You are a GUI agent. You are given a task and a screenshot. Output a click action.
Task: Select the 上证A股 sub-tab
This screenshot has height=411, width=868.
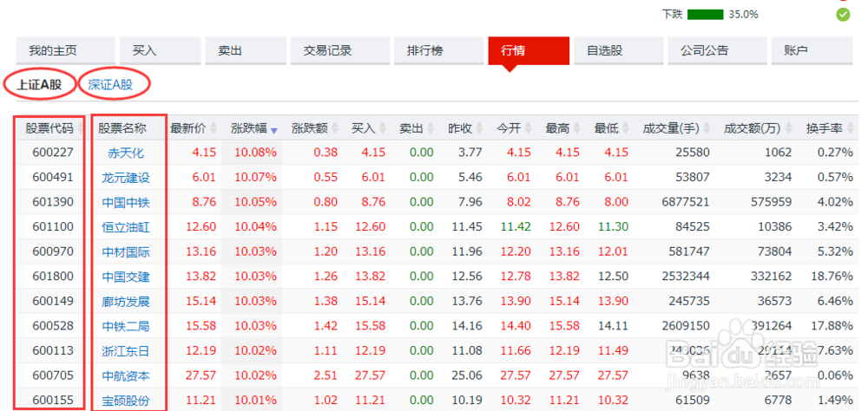coord(39,85)
